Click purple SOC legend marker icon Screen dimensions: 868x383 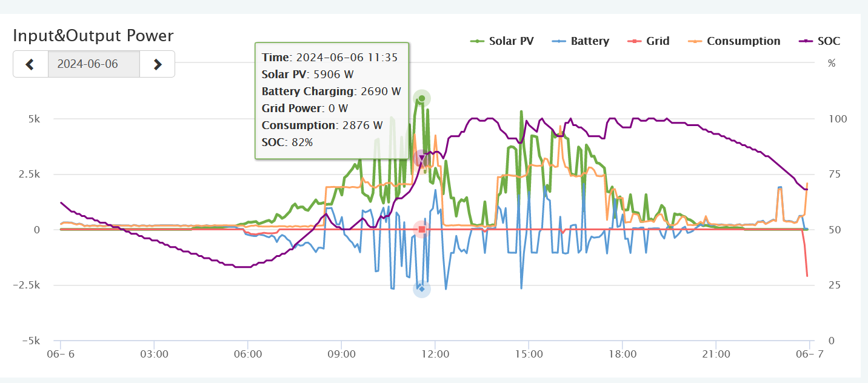tap(806, 41)
